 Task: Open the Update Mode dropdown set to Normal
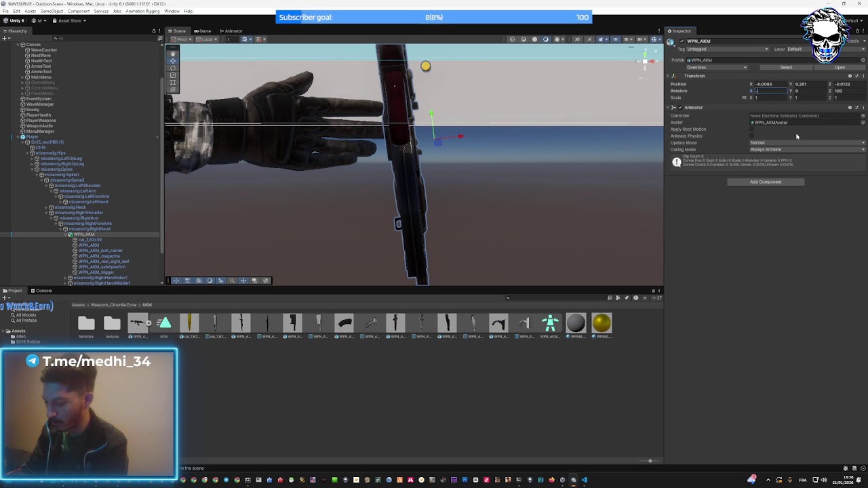[808, 143]
